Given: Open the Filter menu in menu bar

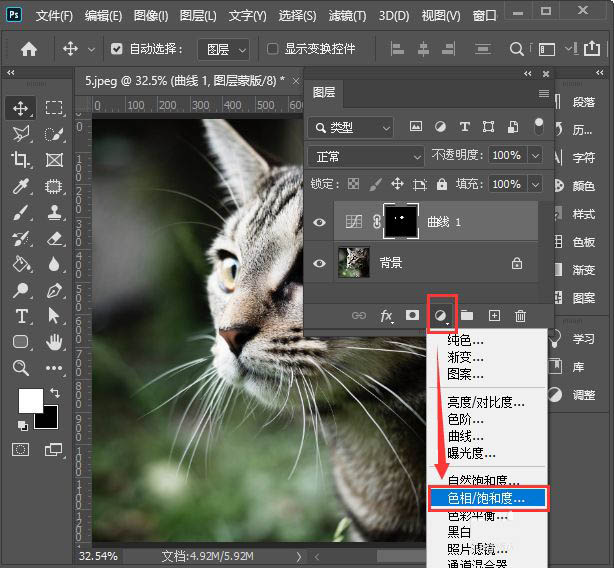Looking at the screenshot, I should coord(349,16).
